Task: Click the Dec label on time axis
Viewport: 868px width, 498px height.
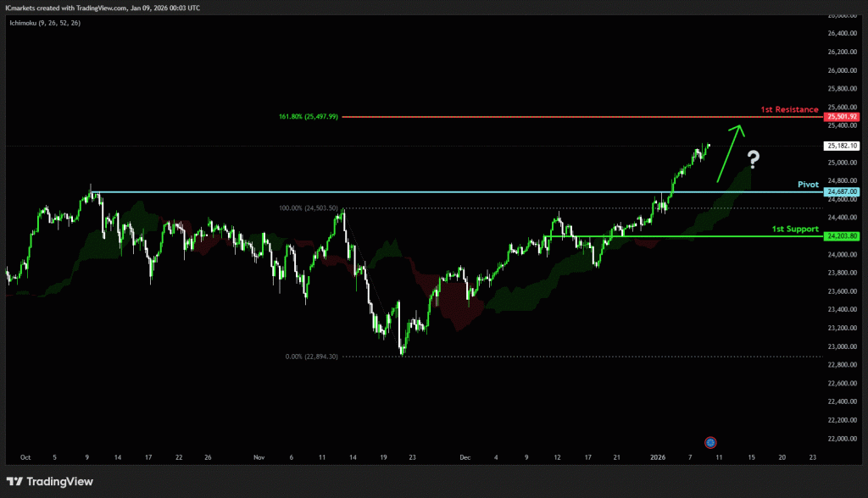Action: tap(465, 456)
